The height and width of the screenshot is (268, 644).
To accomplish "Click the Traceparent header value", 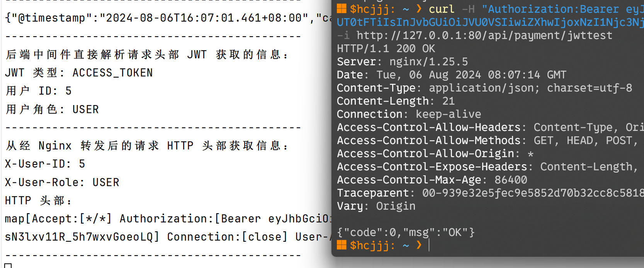I will [533, 193].
